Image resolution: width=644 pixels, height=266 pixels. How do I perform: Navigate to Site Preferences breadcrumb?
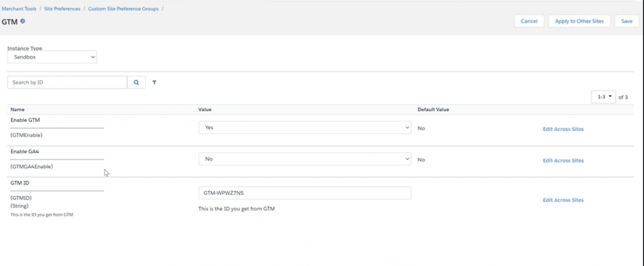(62, 9)
